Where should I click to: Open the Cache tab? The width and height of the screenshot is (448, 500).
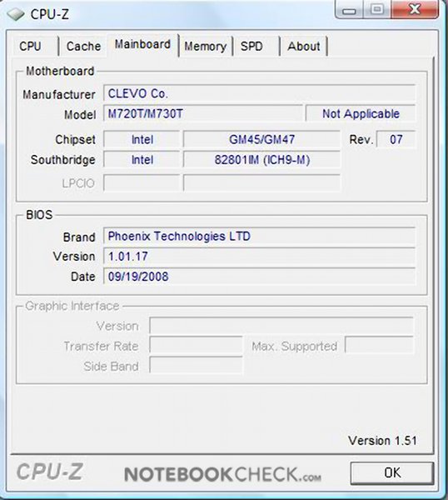(83, 46)
